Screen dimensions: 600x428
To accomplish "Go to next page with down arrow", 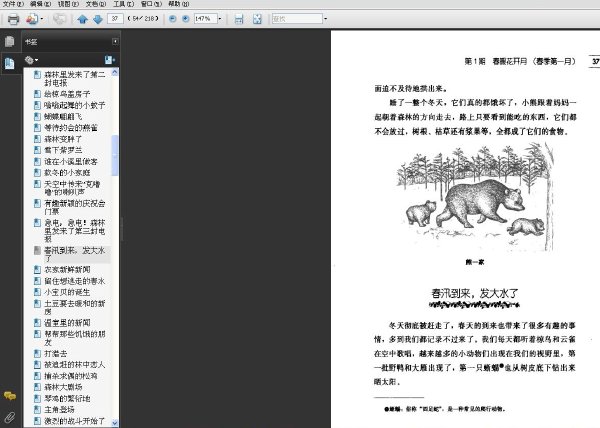I will coord(98,19).
